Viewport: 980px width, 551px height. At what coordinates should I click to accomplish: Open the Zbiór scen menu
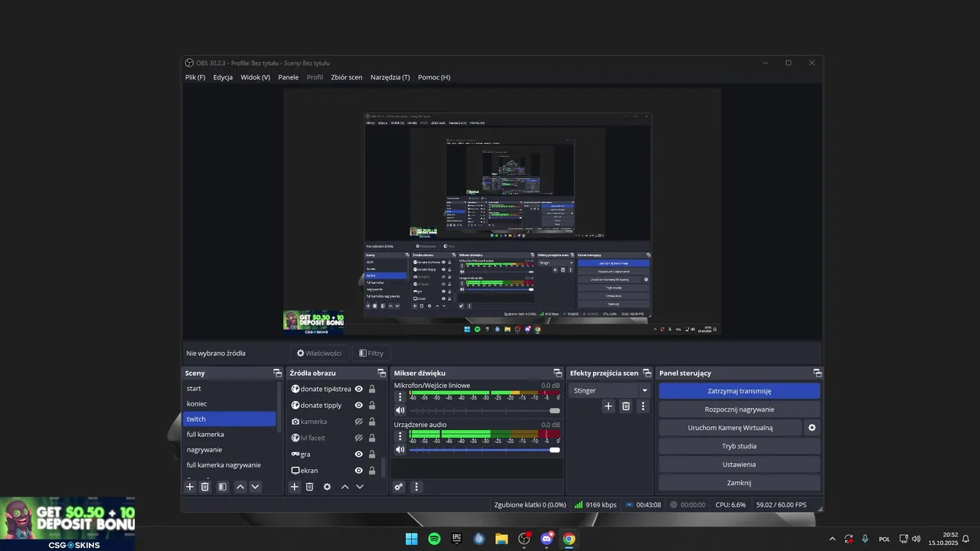click(346, 77)
